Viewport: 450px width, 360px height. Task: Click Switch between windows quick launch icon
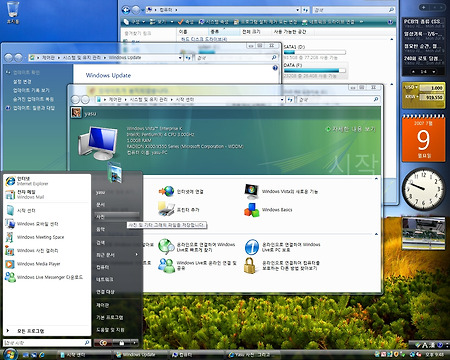click(x=34, y=355)
